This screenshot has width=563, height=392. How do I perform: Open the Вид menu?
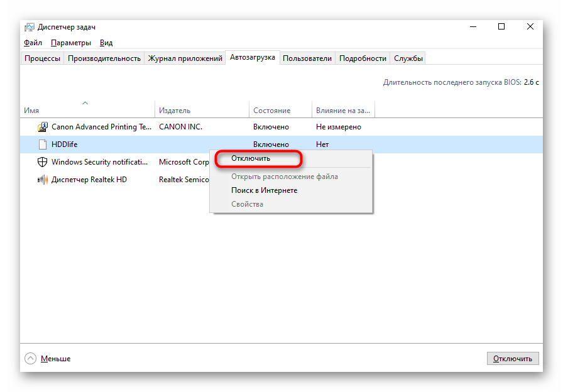pos(106,43)
